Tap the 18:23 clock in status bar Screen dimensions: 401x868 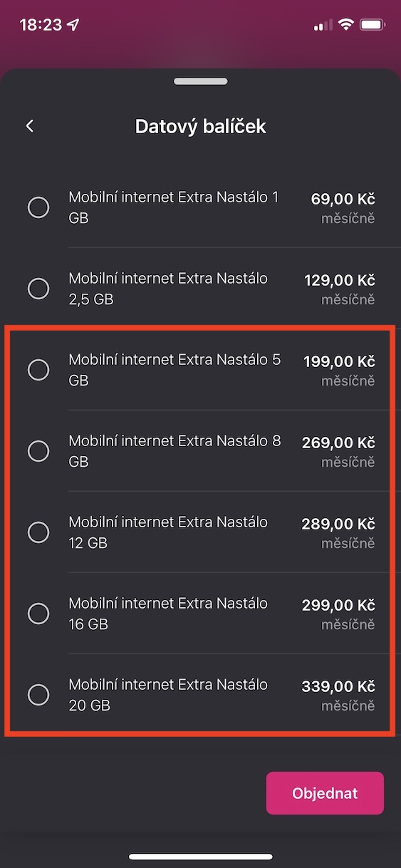(x=41, y=25)
